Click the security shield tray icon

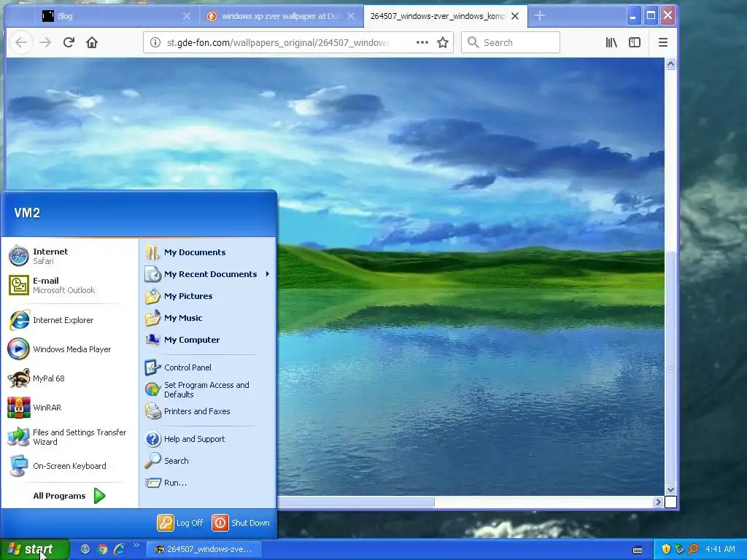click(x=666, y=549)
